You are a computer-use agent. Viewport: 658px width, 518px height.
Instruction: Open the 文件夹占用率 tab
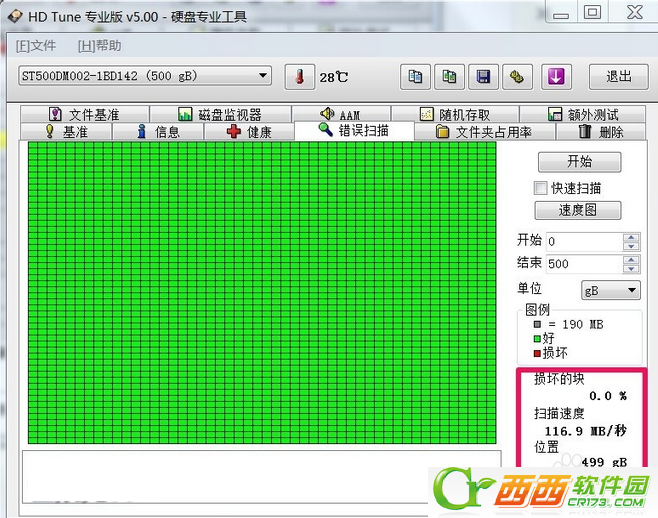click(485, 132)
